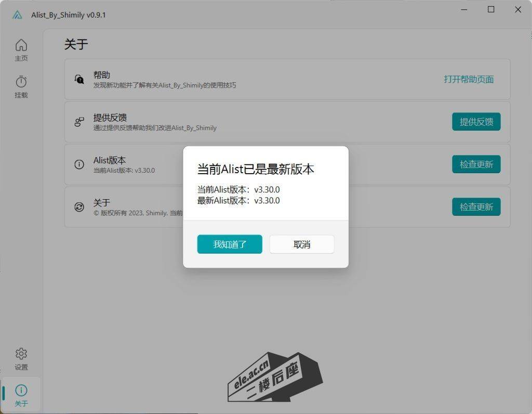Select the 关于 info icon in the sidebar
Screen dimensions: 532x414
21,390
